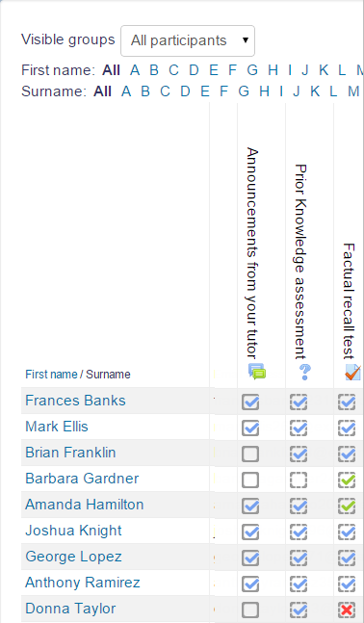Image resolution: width=364 pixels, height=623 pixels.
Task: Toggle Barbara Gardner's Announcements completion checkbox
Action: click(x=250, y=480)
